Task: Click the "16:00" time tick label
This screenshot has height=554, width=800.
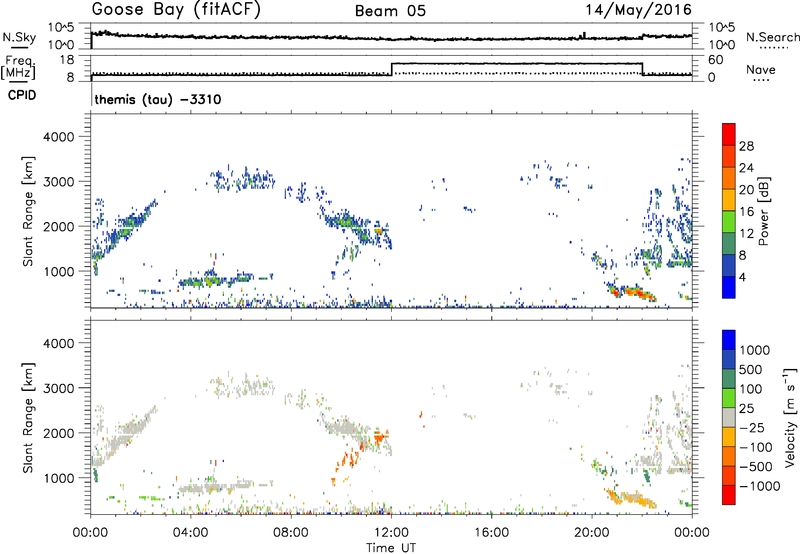Action: 491,533
